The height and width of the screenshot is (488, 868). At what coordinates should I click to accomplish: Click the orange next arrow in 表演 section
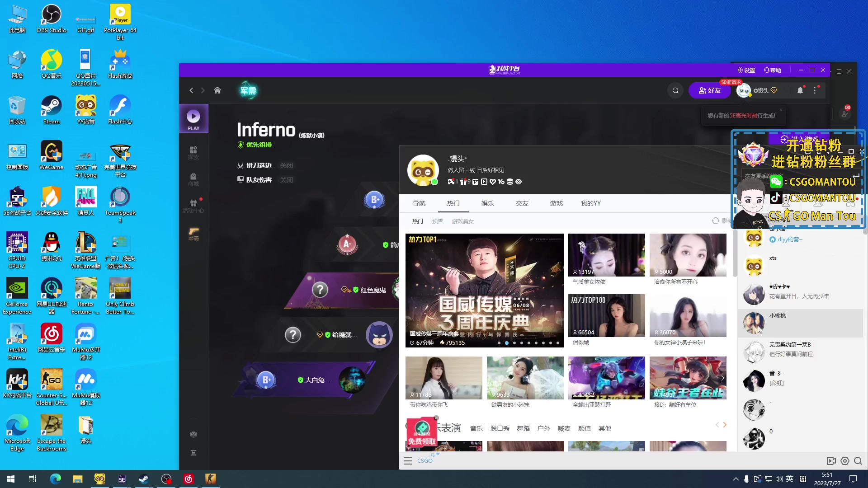[725, 425]
